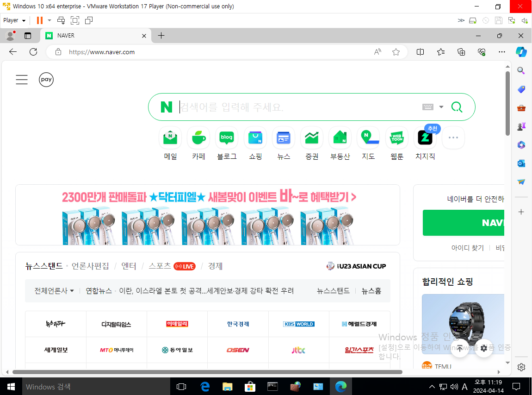Open Edge Settings and more menu
The width and height of the screenshot is (532, 395).
pyautogui.click(x=502, y=52)
